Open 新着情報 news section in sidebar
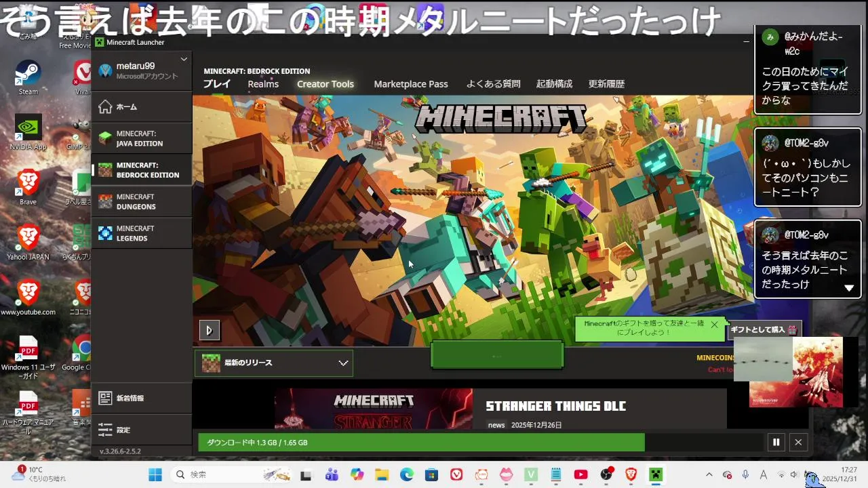The width and height of the screenshot is (868, 488). tap(141, 398)
